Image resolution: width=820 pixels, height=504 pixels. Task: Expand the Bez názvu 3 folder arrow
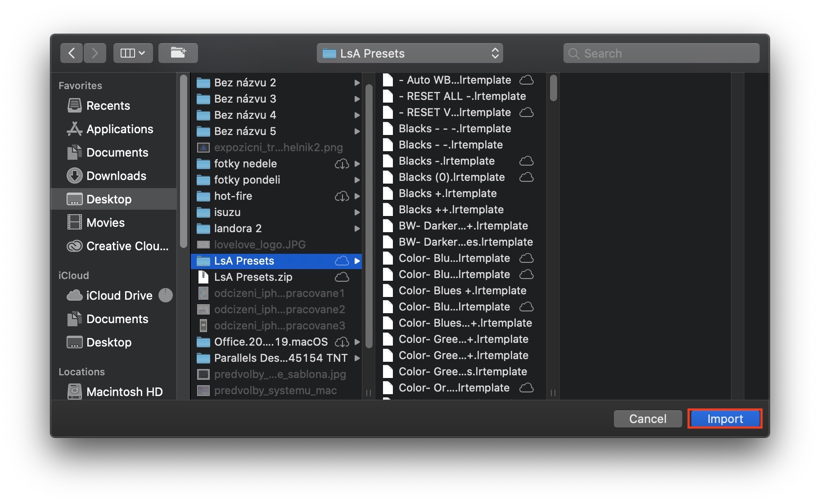[357, 99]
